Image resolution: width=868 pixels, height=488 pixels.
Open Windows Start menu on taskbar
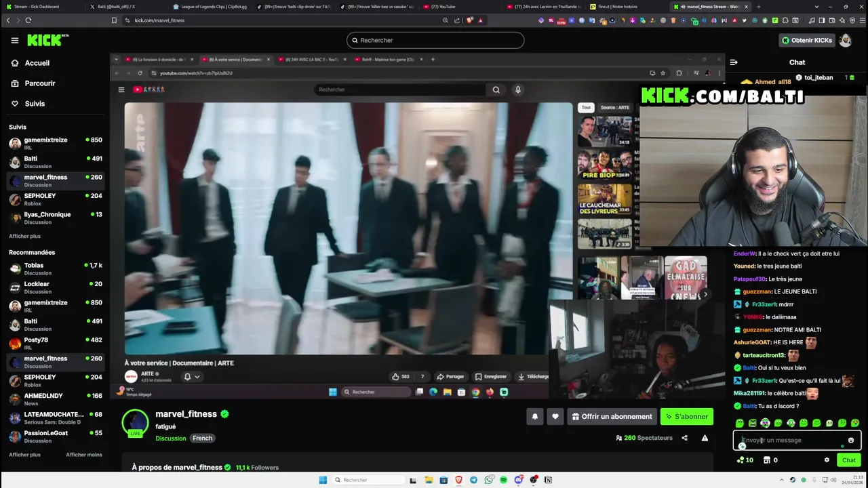click(x=323, y=480)
